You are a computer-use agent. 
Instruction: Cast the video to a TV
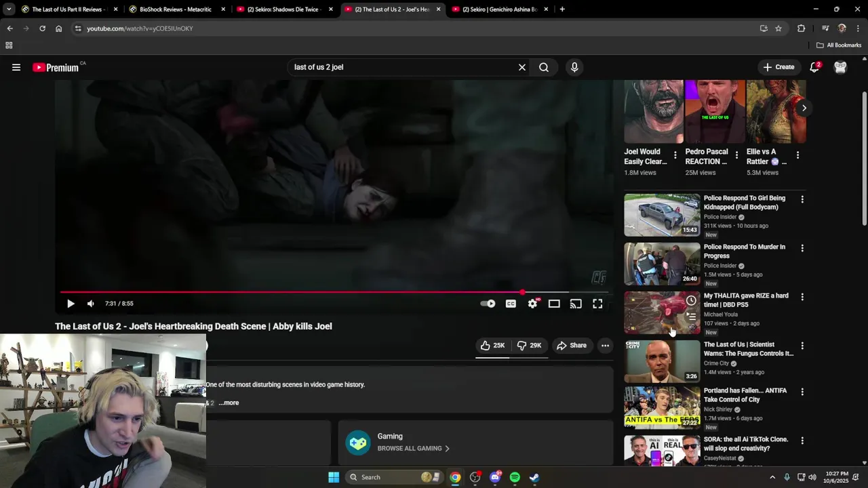(576, 304)
